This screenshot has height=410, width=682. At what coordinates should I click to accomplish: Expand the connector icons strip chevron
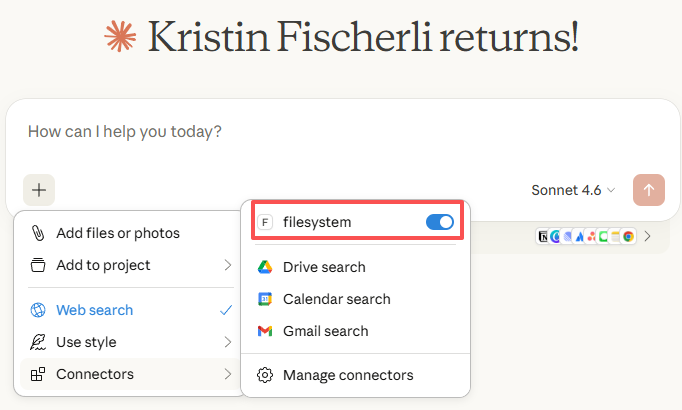tap(648, 237)
